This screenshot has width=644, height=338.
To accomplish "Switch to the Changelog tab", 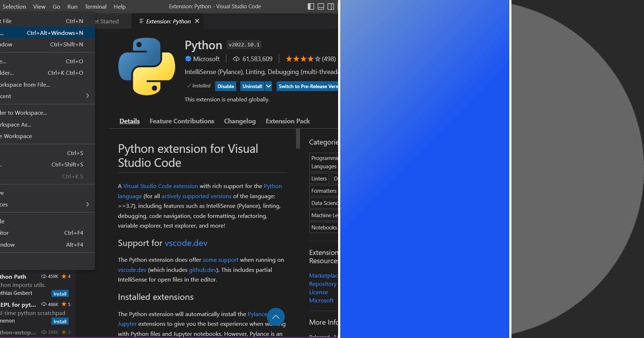I will coord(239,121).
